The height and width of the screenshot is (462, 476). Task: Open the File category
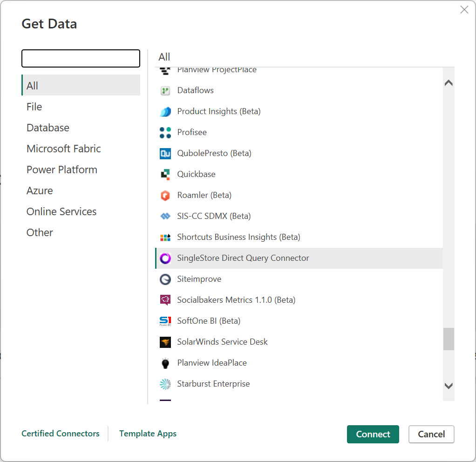[x=34, y=107]
